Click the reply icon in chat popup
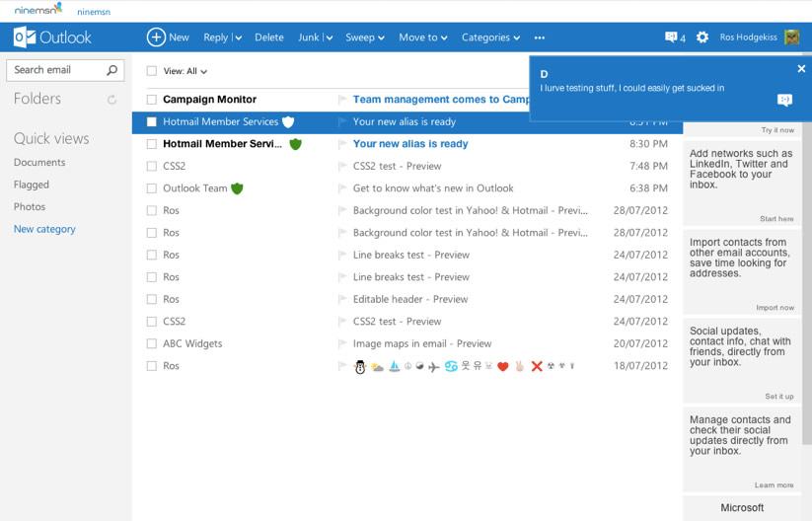This screenshot has width=812, height=521. [784, 101]
